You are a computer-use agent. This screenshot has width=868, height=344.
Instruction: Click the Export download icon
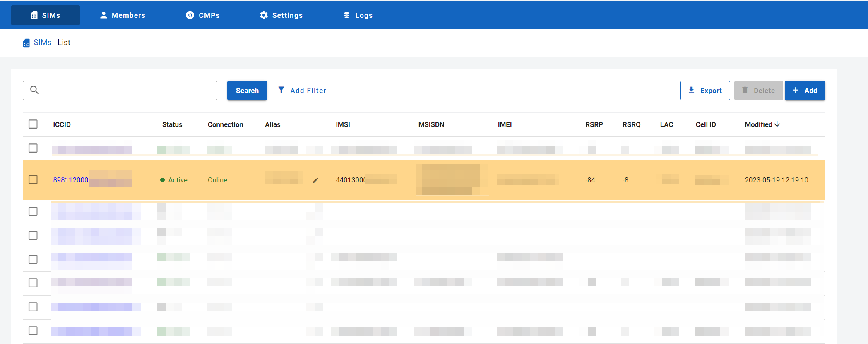[x=691, y=90]
